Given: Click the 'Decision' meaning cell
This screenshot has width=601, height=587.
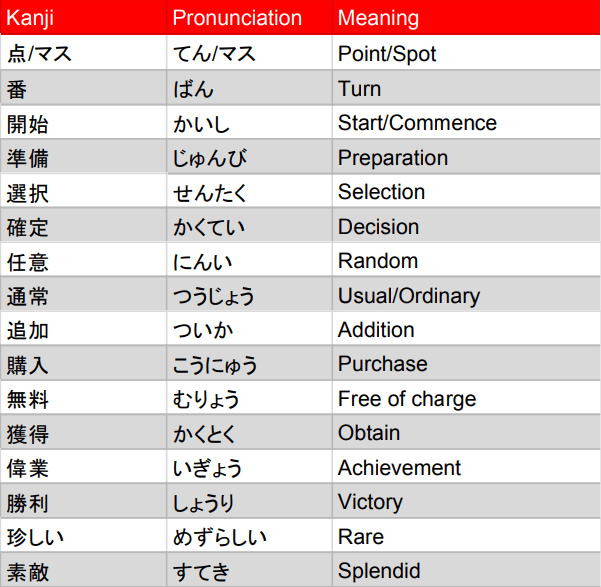Looking at the screenshot, I should coord(378,227).
